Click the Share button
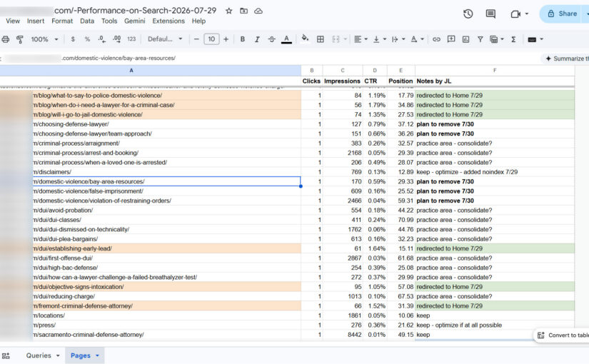This screenshot has height=364, width=589. click(563, 14)
